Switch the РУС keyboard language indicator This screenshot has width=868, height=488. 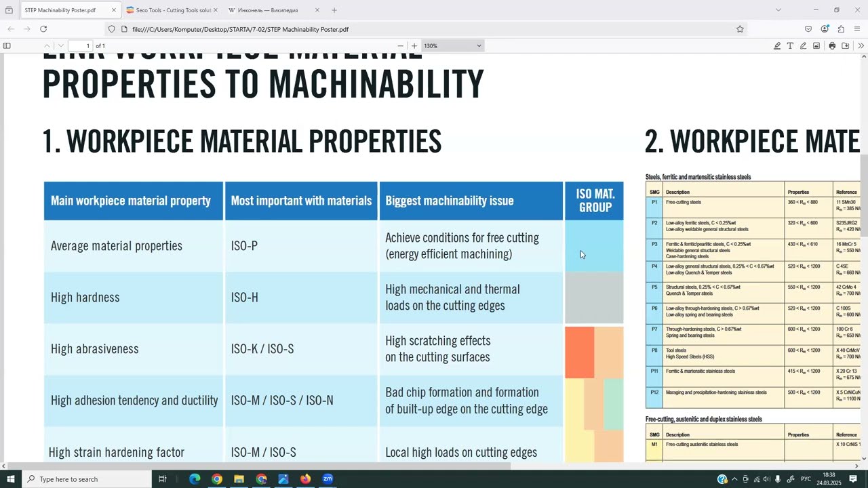806,479
